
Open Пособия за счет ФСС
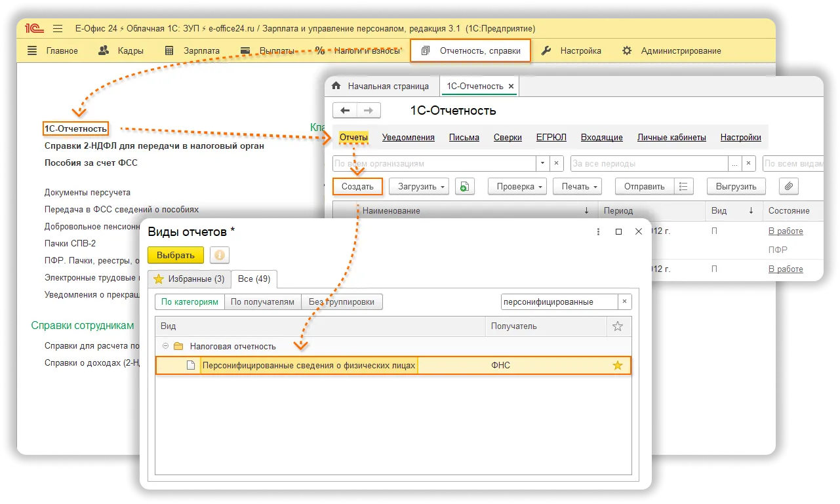click(91, 163)
